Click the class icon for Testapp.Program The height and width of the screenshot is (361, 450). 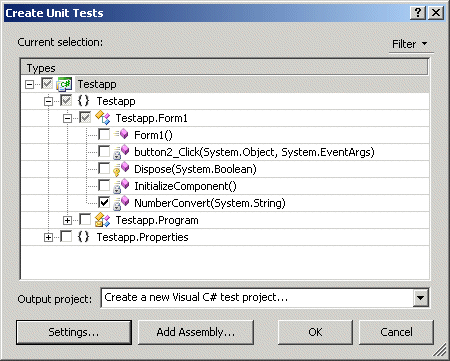tap(102, 220)
